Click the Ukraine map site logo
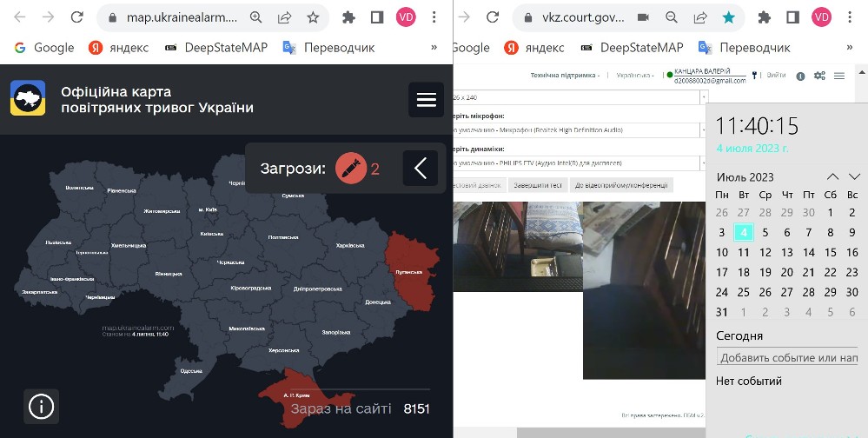The image size is (868, 438). [28, 98]
